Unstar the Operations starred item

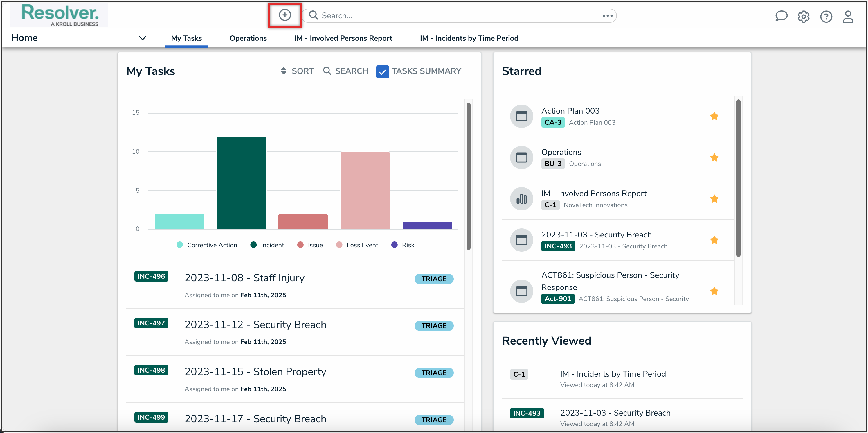click(x=714, y=158)
